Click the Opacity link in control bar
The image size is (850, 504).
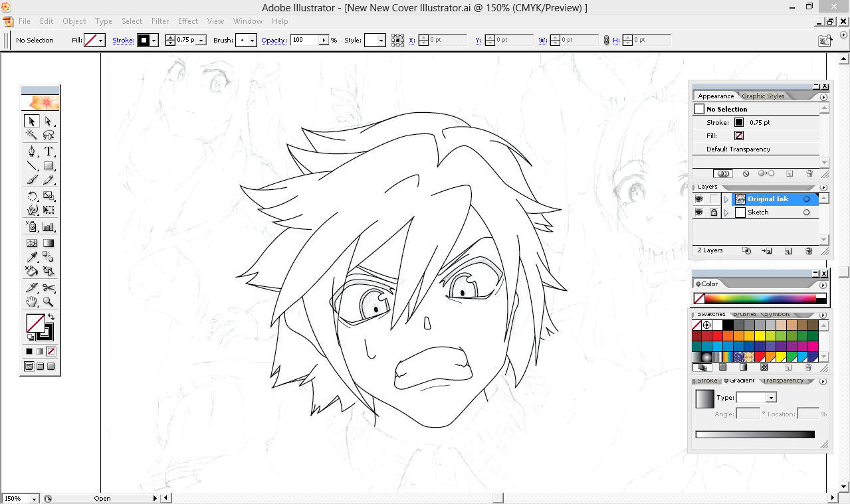[274, 41]
